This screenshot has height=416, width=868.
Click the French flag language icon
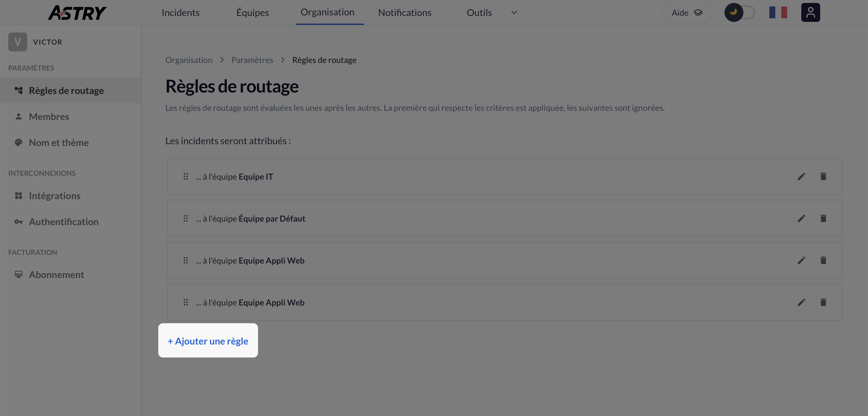click(x=778, y=12)
